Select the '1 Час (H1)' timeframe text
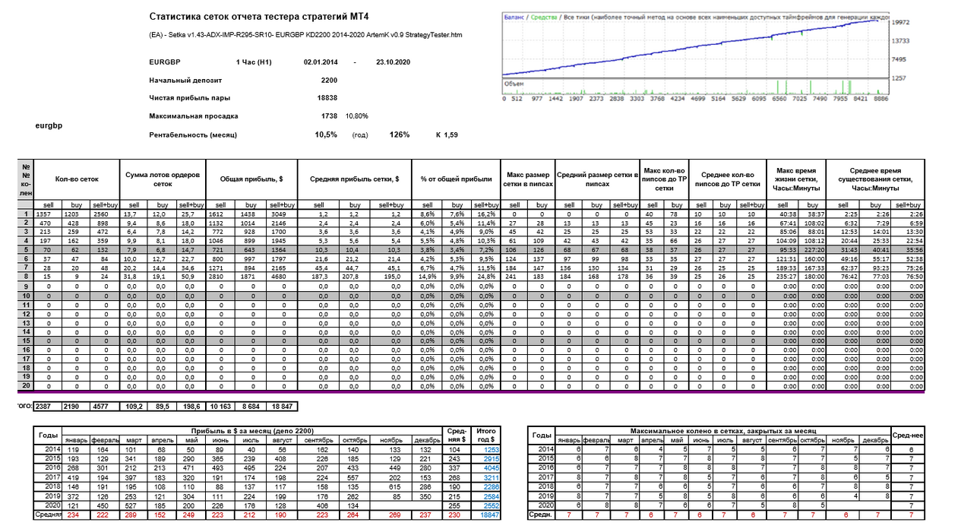Screen dimensions: 980x532 click(x=253, y=62)
